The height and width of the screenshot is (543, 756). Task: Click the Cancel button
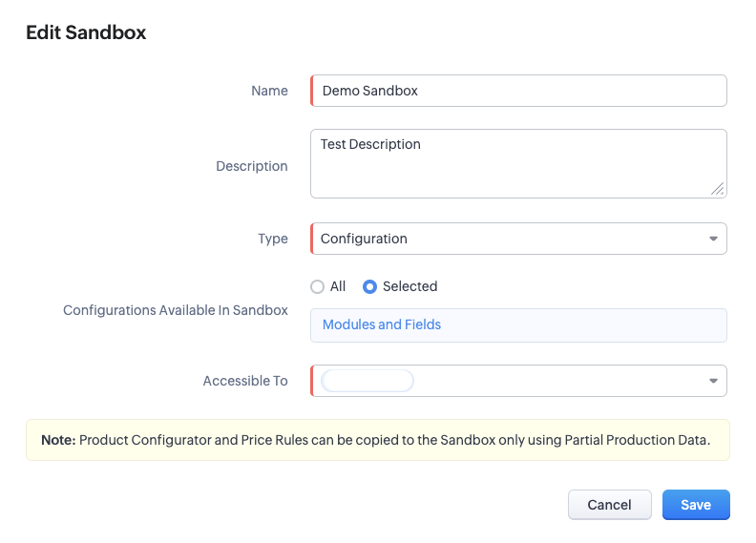click(x=609, y=505)
